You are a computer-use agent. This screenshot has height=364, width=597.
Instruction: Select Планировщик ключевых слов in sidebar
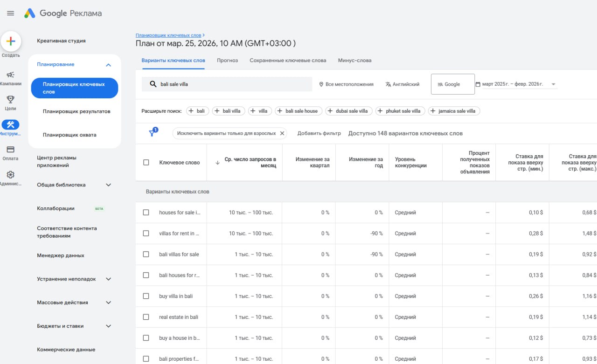click(x=75, y=88)
